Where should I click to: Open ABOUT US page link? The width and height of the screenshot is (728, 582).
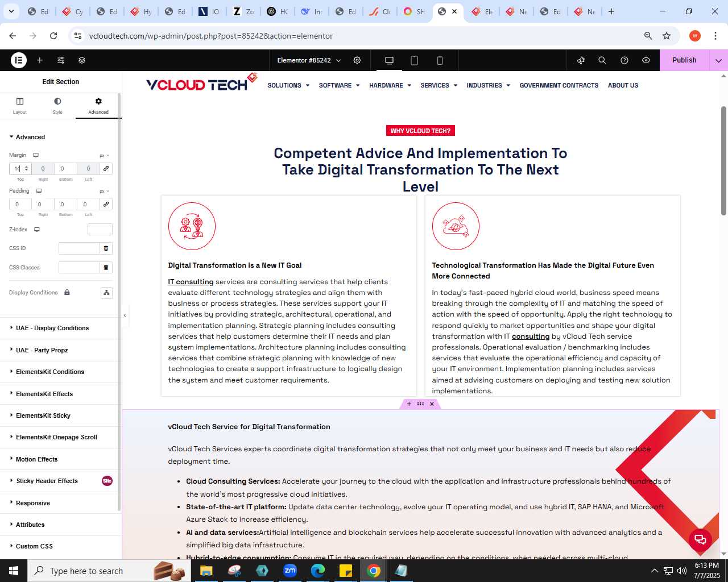point(623,85)
